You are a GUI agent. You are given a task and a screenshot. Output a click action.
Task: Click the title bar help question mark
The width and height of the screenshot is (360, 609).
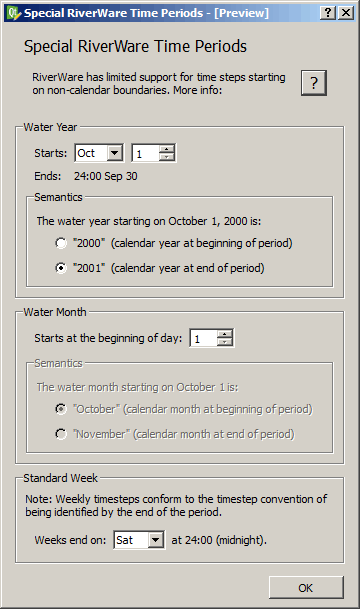pos(328,13)
